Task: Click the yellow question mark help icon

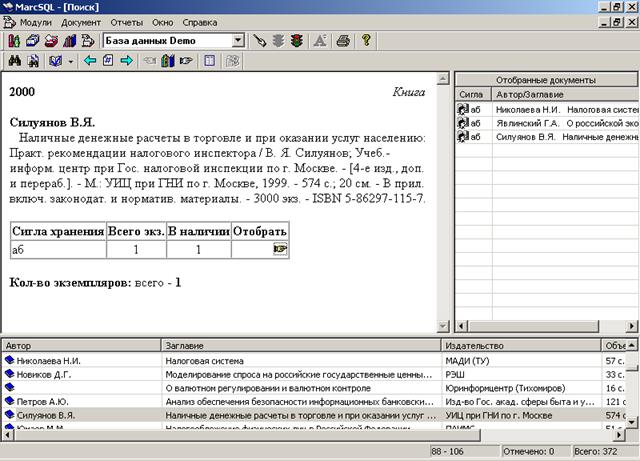Action: click(x=367, y=41)
